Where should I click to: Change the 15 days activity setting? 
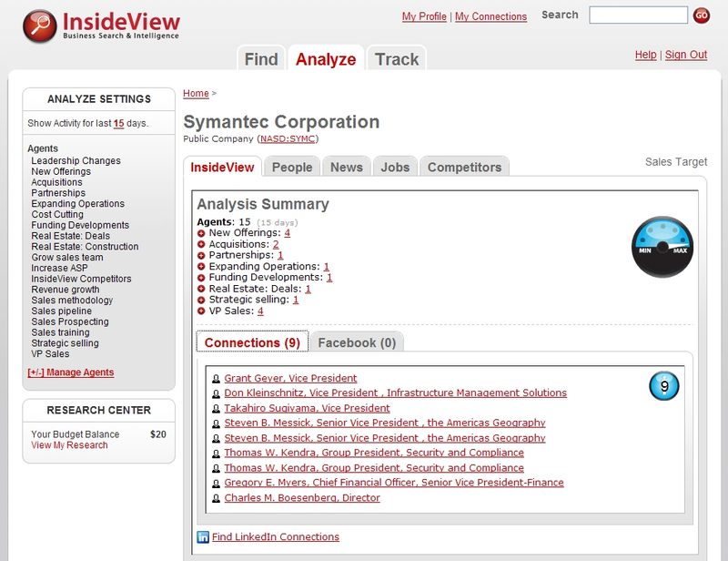pos(119,123)
